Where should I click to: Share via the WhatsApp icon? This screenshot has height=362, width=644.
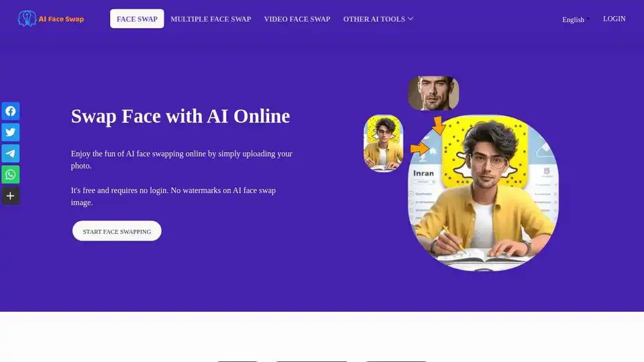10,174
